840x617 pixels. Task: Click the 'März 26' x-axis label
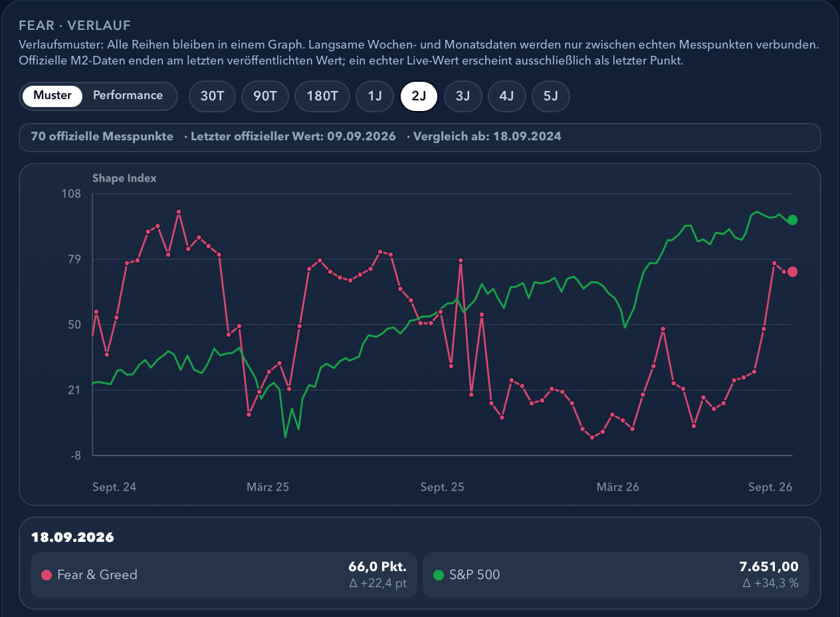tap(618, 487)
